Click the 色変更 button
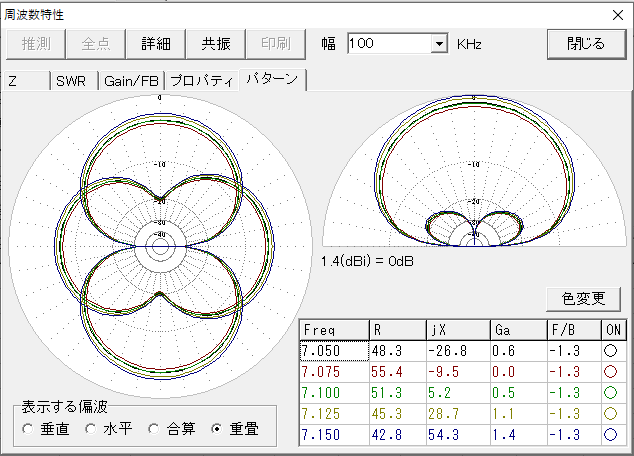This screenshot has height=456, width=634. pyautogui.click(x=583, y=299)
